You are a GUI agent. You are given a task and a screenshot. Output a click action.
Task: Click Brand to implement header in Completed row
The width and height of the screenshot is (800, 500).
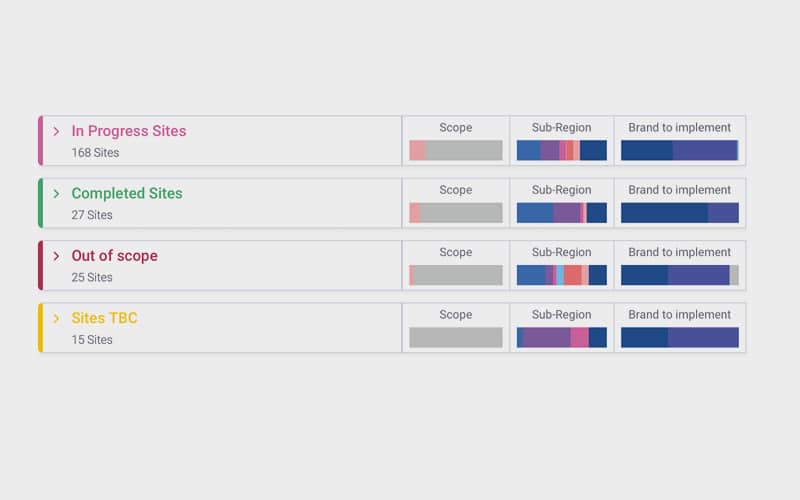tap(679, 190)
